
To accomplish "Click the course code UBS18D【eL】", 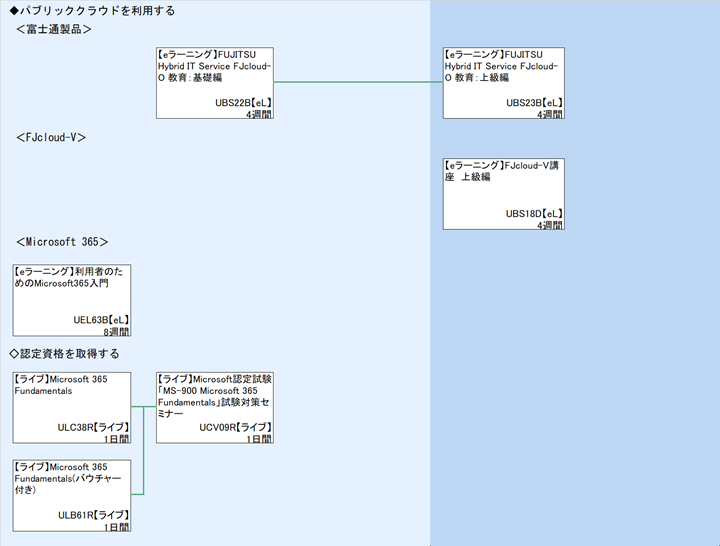I will pyautogui.click(x=534, y=214).
